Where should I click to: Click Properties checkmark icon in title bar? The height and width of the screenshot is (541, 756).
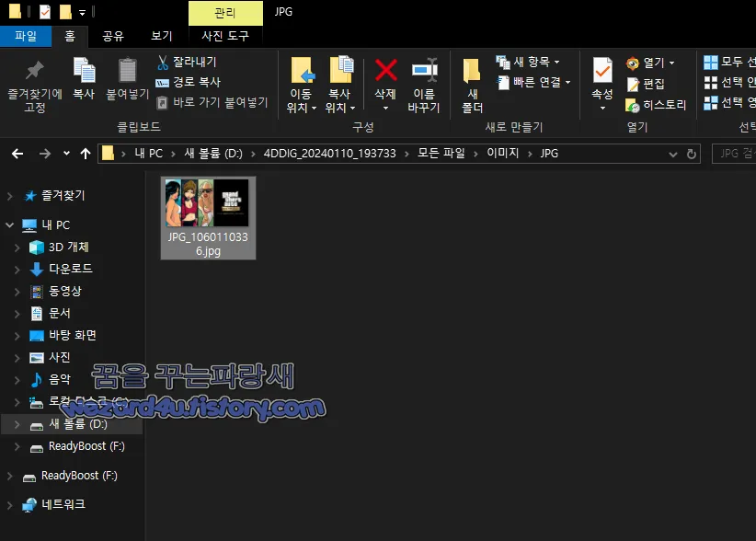pos(45,12)
